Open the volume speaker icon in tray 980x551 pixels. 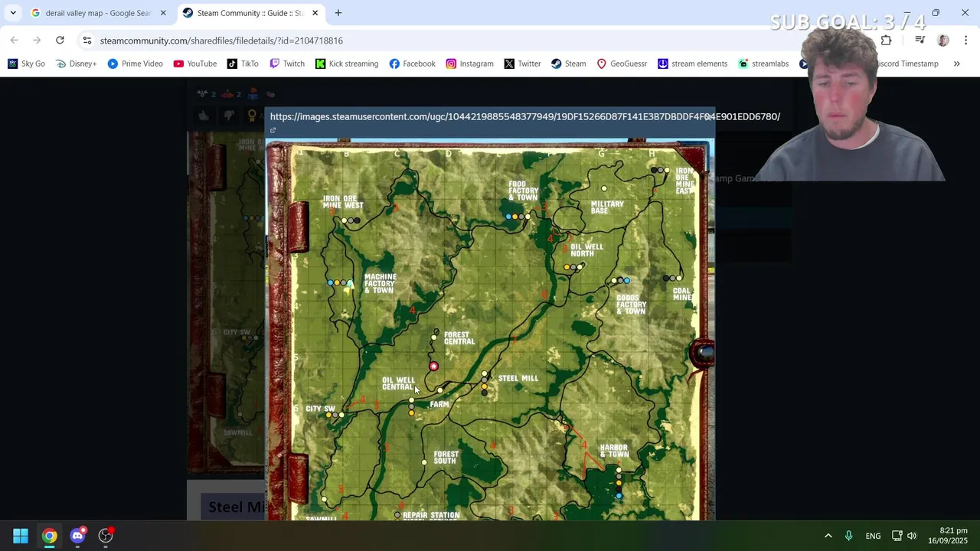pos(912,536)
